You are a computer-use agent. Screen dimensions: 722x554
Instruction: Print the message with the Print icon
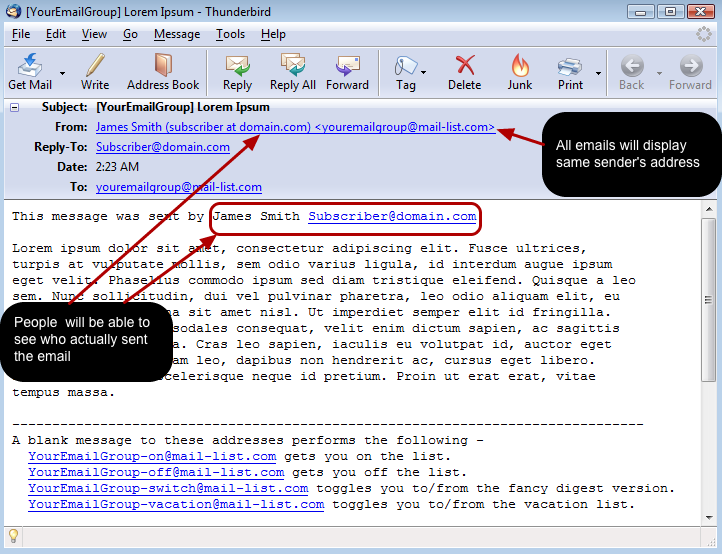(570, 71)
